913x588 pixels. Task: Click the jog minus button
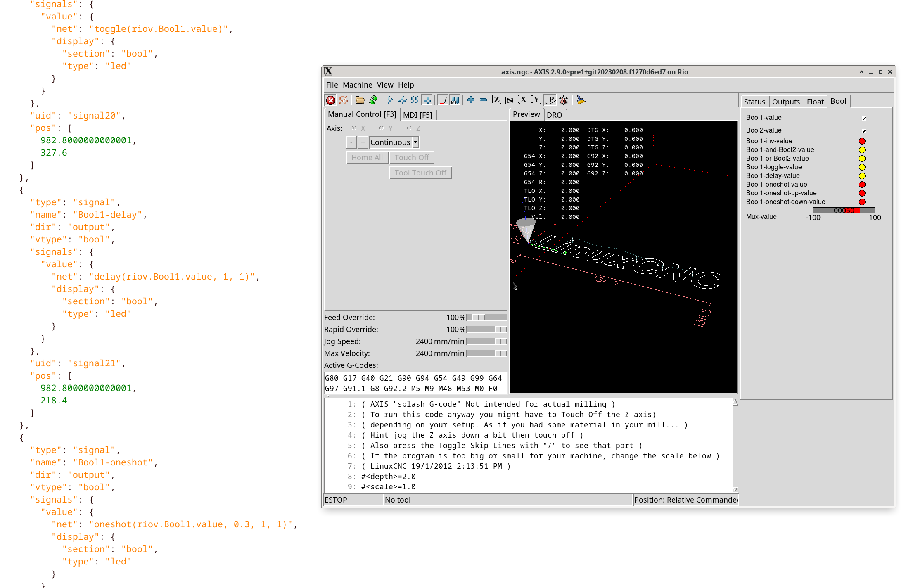[x=351, y=142]
